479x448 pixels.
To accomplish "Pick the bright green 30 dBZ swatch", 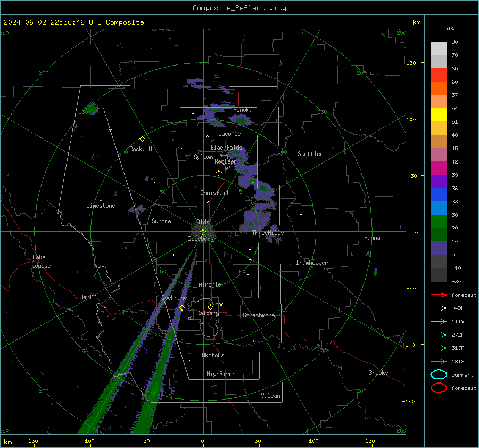I will pos(439,221).
